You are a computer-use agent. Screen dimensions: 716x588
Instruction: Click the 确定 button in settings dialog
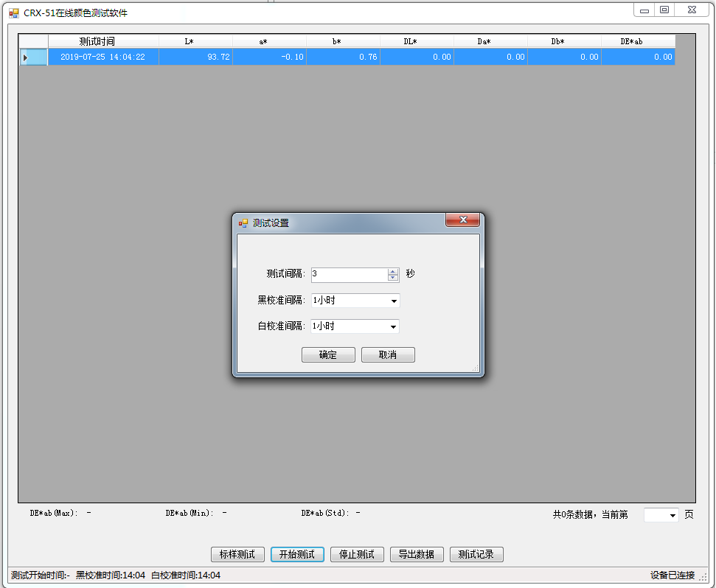pyautogui.click(x=328, y=355)
